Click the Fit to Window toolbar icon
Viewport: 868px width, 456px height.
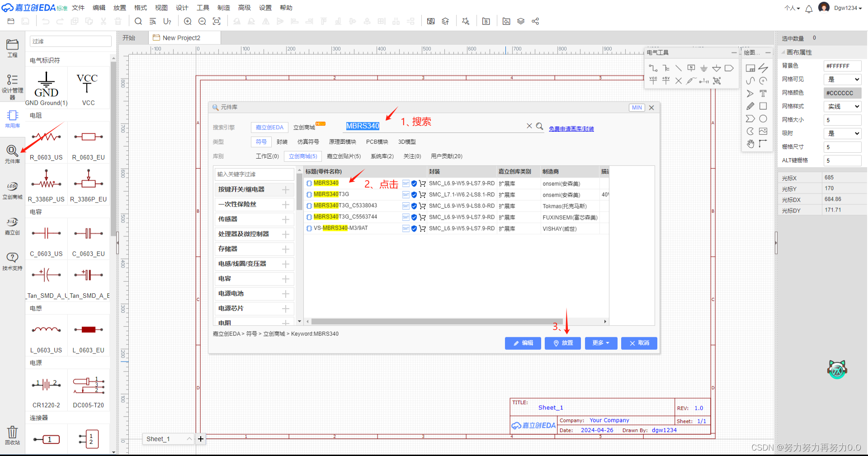tap(217, 21)
